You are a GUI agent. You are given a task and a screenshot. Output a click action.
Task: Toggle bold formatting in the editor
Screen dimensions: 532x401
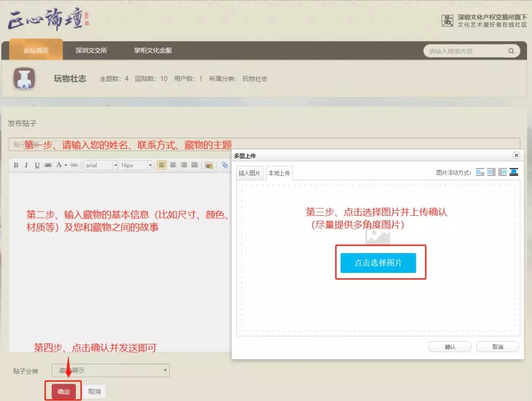(x=16, y=165)
